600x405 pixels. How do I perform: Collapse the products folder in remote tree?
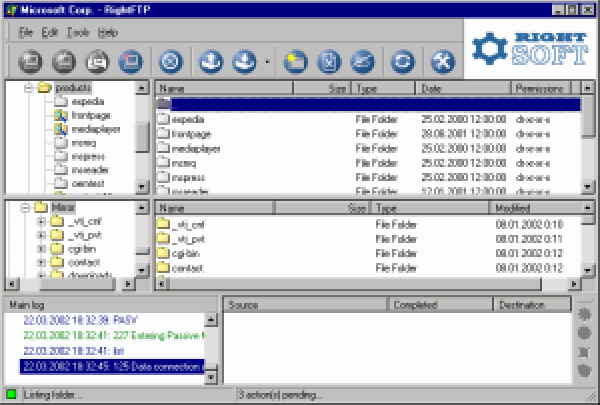[x=27, y=89]
